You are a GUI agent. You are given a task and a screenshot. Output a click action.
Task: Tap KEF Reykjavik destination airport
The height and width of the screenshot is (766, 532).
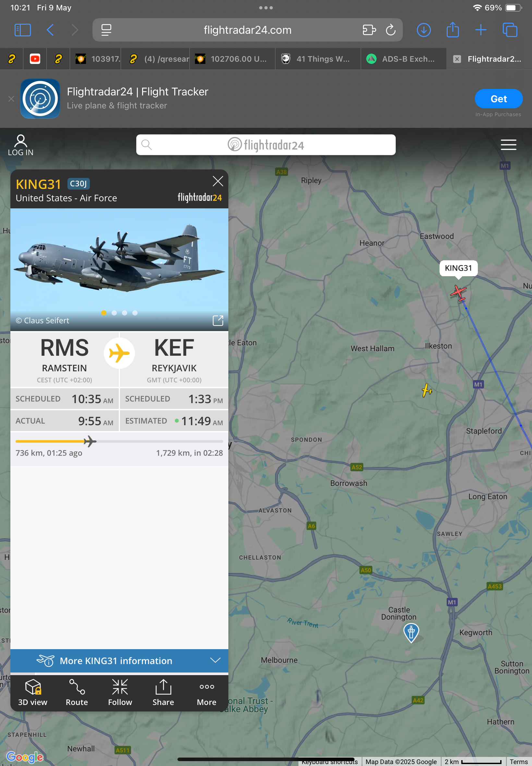pos(174,360)
